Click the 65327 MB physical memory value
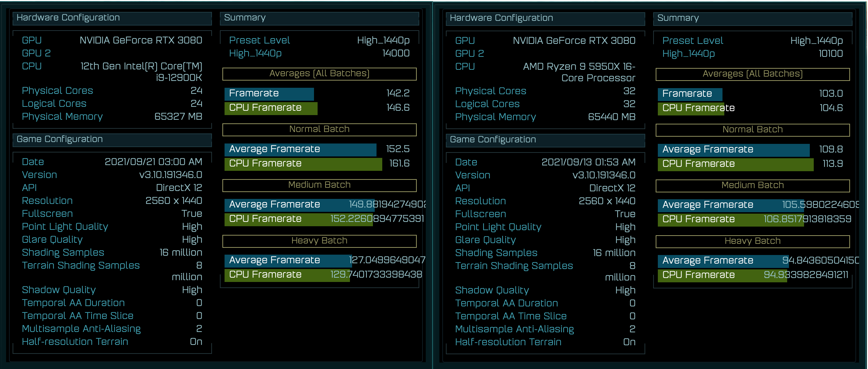Screen dimensions: 868x369 point(178,117)
